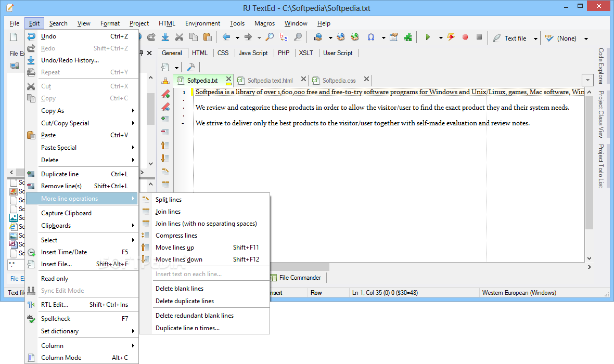Choose Compress lines from submenu
The image size is (614, 364).
[205, 236]
